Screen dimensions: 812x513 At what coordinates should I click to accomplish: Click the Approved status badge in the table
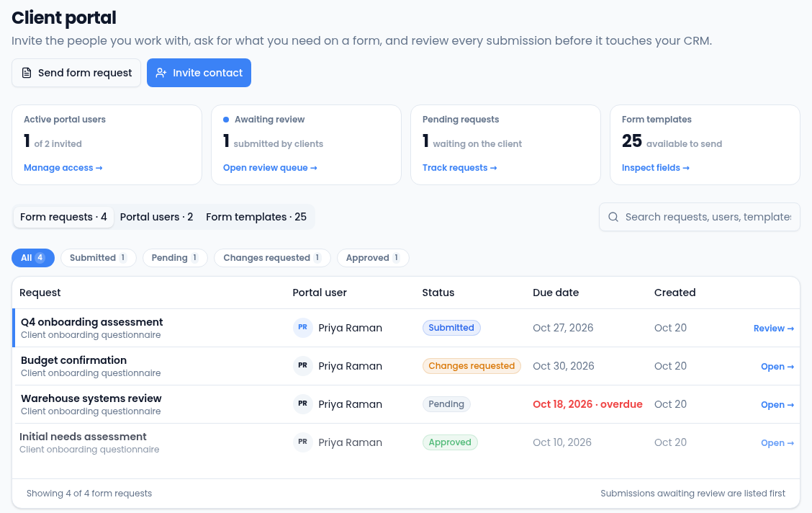(x=450, y=442)
